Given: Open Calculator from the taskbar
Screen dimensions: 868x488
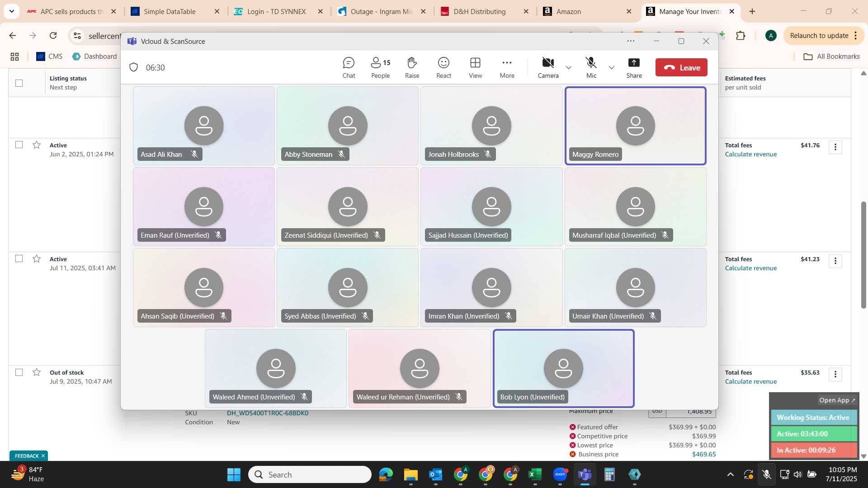Looking at the screenshot, I should click(x=609, y=474).
